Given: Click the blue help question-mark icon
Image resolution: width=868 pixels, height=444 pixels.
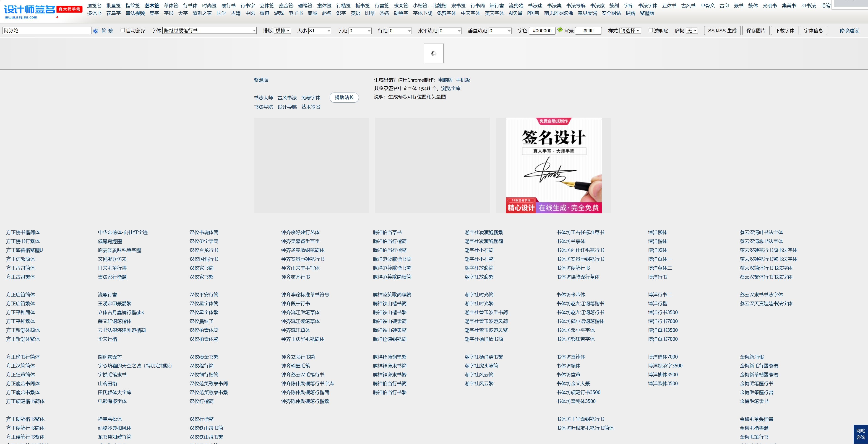Looking at the screenshot, I should click(x=96, y=31).
